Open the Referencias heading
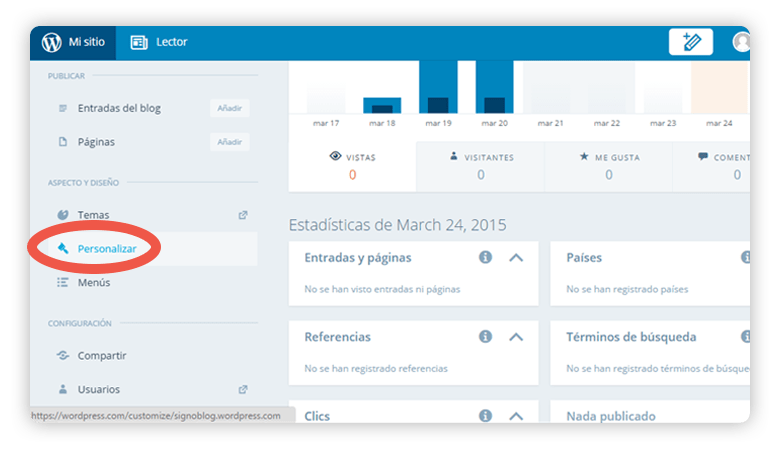Viewport: 780px width, 450px height. pos(337,337)
